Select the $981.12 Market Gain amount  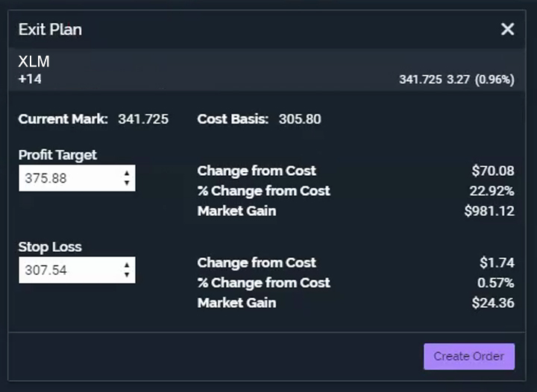pos(489,211)
